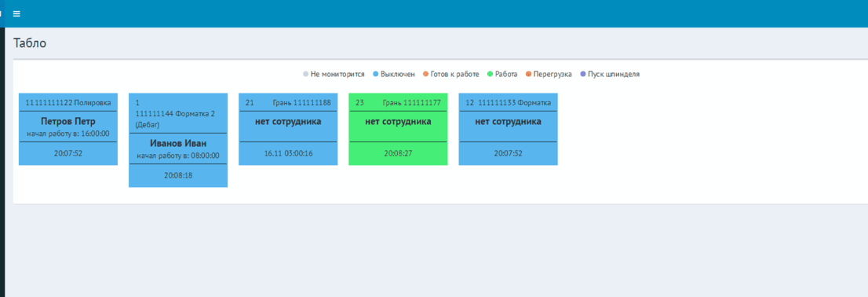The height and width of the screenshot is (297, 868).
Task: Toggle the blue 'Выключен' legend dot
Action: (375, 74)
